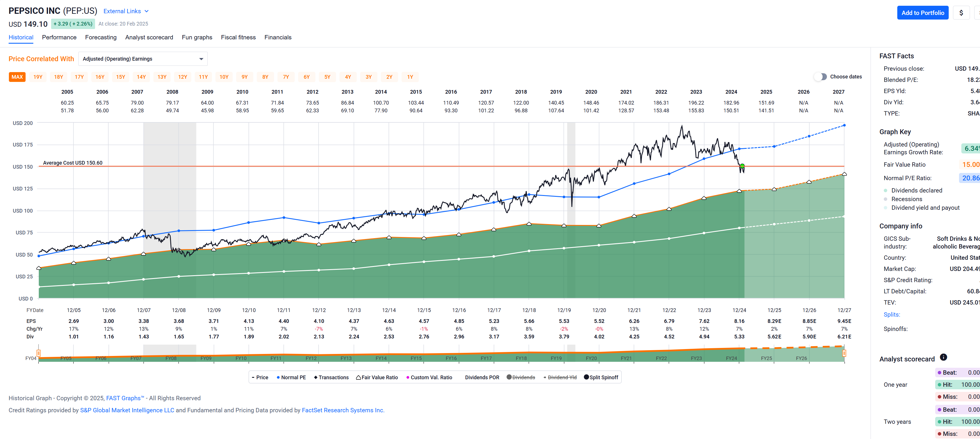The image size is (980, 439).
Task: Click the dollar sign currency button
Action: (x=961, y=13)
